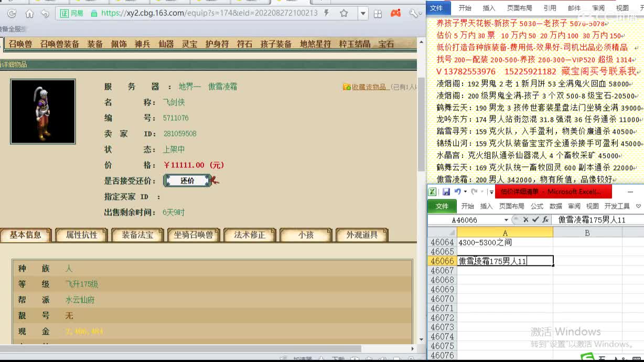This screenshot has height=362, width=644.
Task: Open the 仙器 category
Action: pyautogui.click(x=166, y=44)
